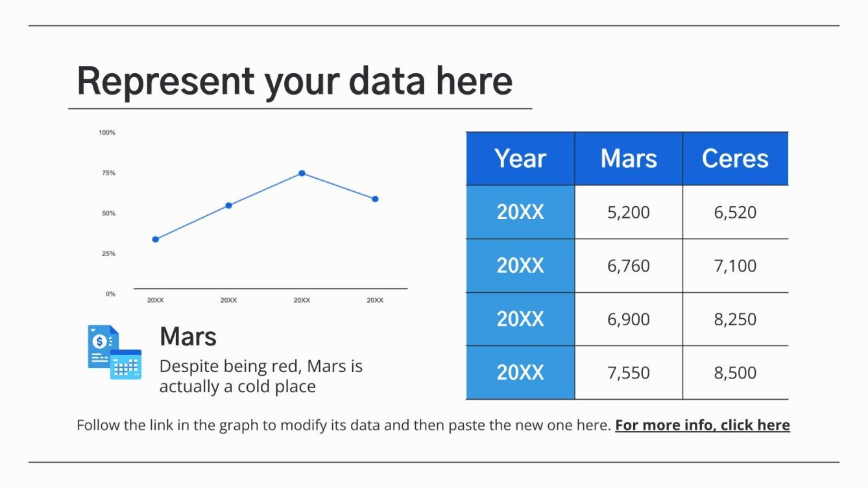Open the "For more info, click here" link
The width and height of the screenshot is (868, 488).
point(702,425)
